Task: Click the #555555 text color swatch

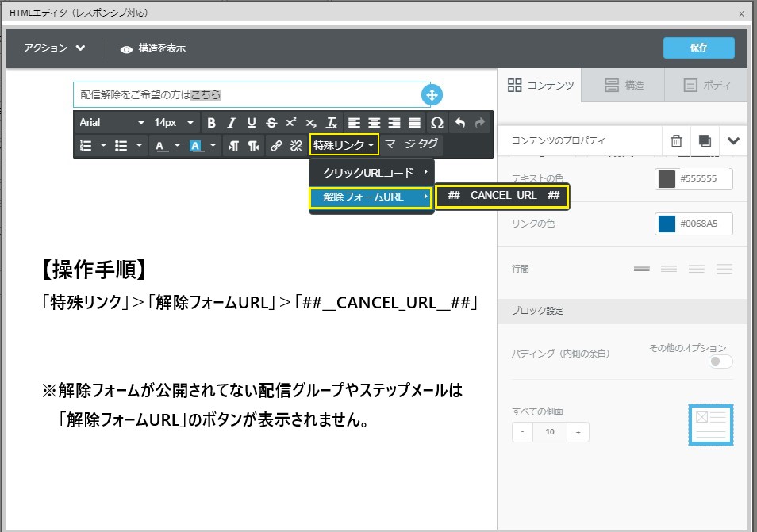Action: 667,179
